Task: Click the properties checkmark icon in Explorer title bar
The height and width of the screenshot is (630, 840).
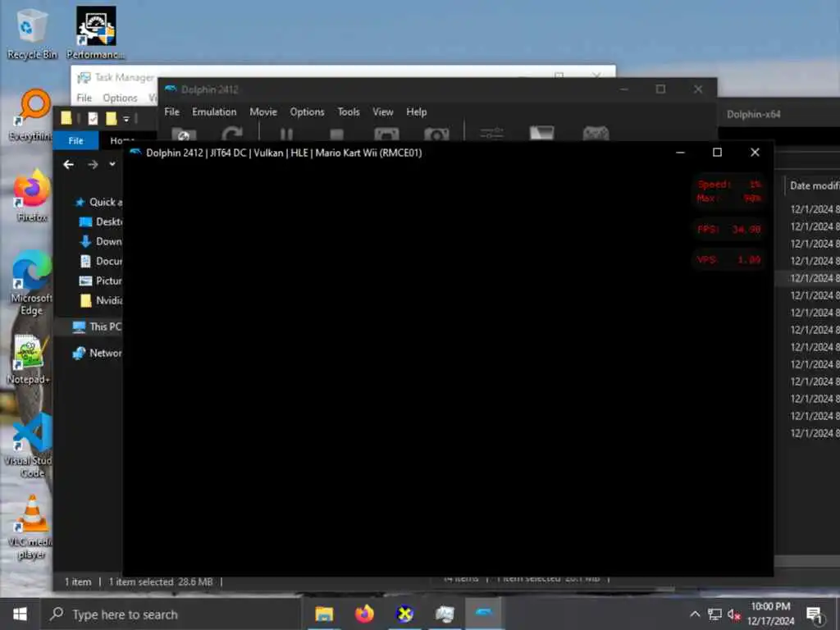Action: point(93,118)
